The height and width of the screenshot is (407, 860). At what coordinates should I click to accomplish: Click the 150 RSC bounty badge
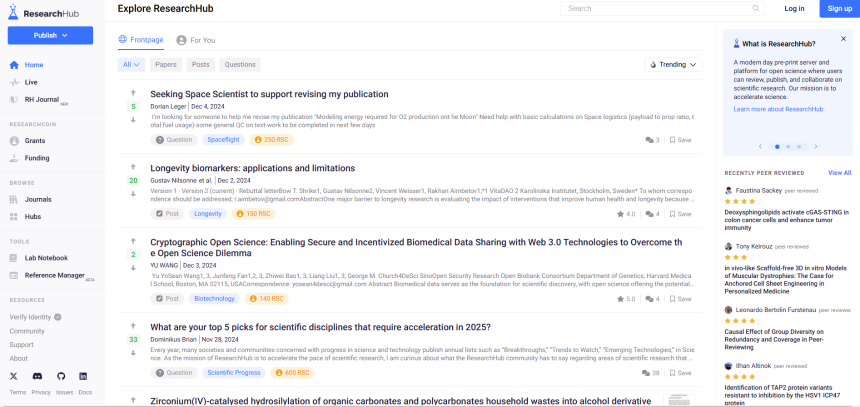point(253,214)
